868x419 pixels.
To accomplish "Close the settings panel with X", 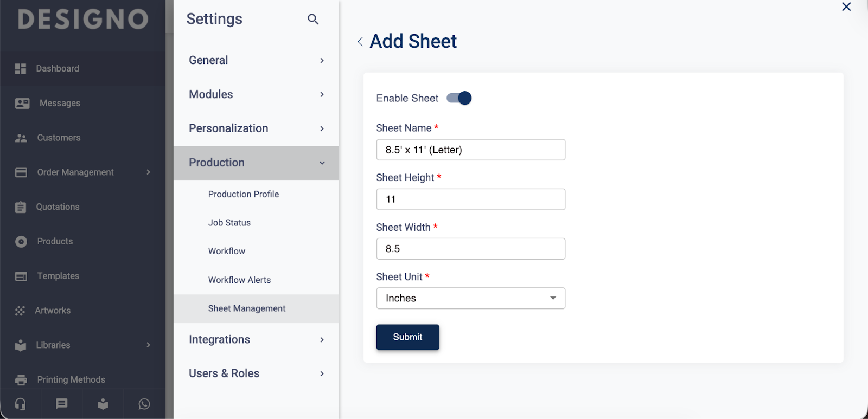I will (x=846, y=7).
